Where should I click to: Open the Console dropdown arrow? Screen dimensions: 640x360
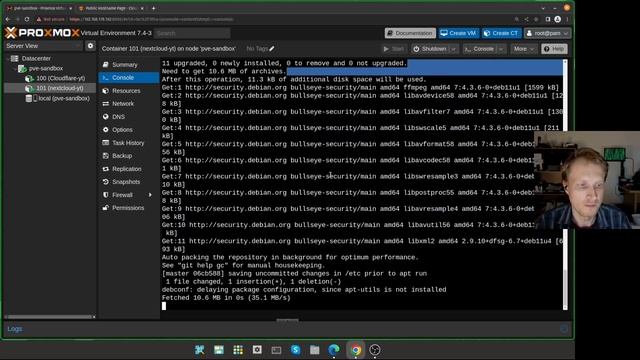[x=501, y=49]
